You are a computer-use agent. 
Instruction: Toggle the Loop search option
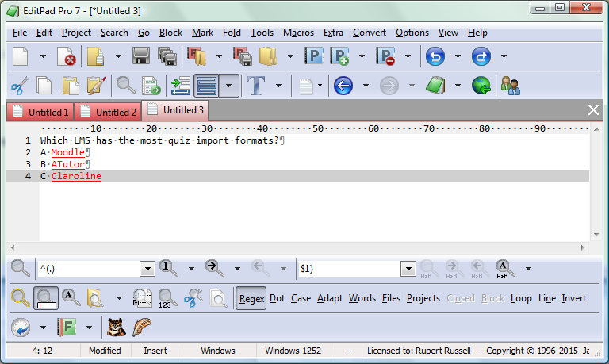pos(521,298)
